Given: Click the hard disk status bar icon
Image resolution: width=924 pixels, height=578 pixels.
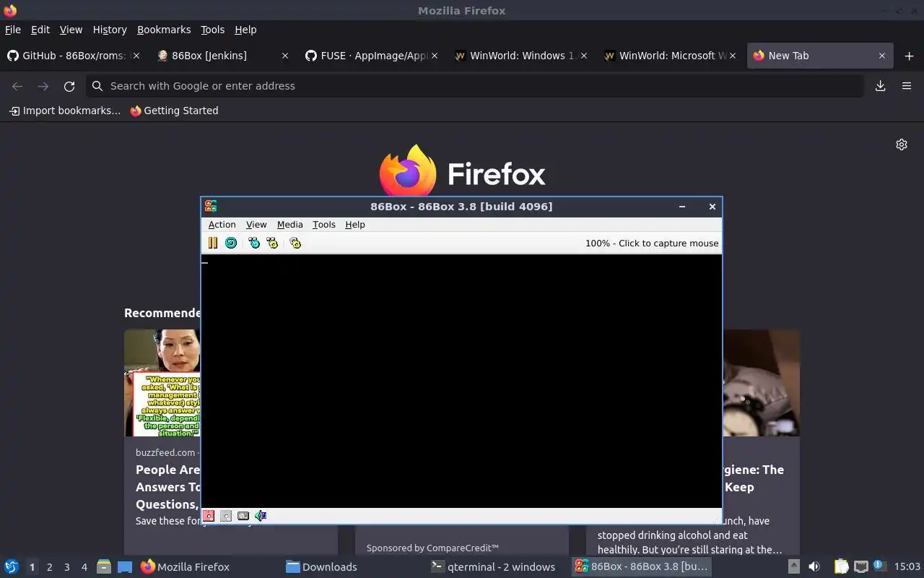Looking at the screenshot, I should pyautogui.click(x=243, y=516).
